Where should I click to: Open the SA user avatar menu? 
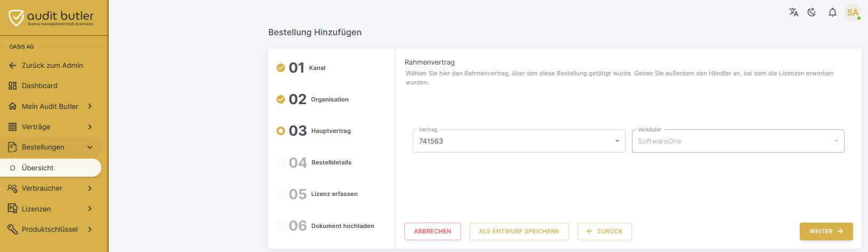(853, 12)
